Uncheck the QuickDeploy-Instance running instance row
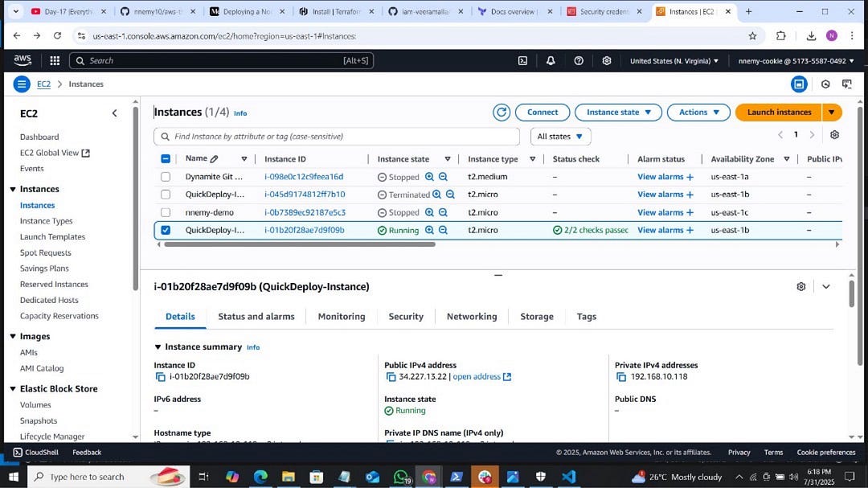 click(166, 230)
